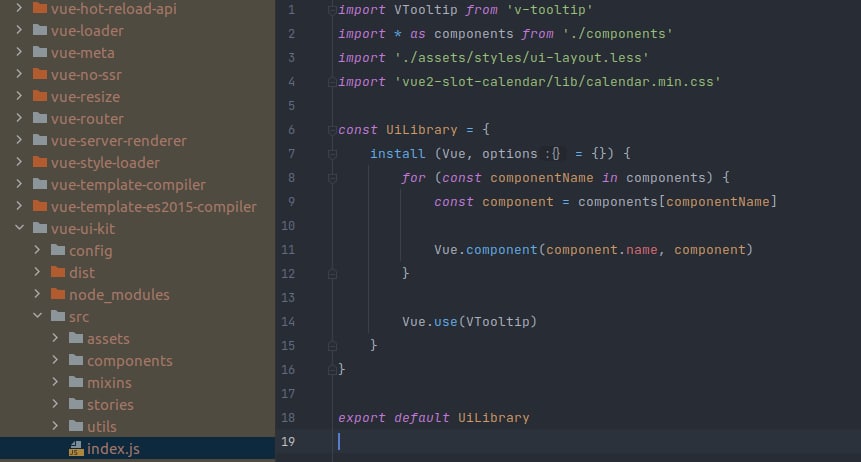
Task: Expand the node_modules folder chevron
Action: click(x=37, y=293)
